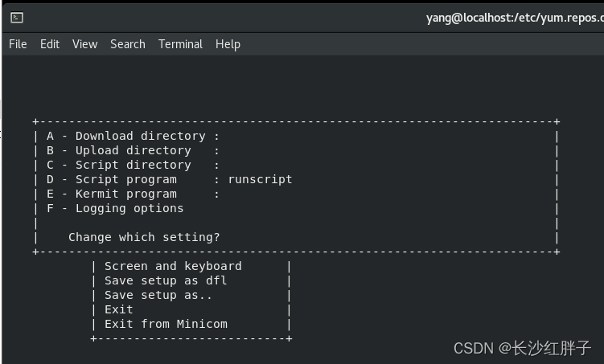Open the View menu
Viewport: 604px width, 364px height.
(x=84, y=44)
